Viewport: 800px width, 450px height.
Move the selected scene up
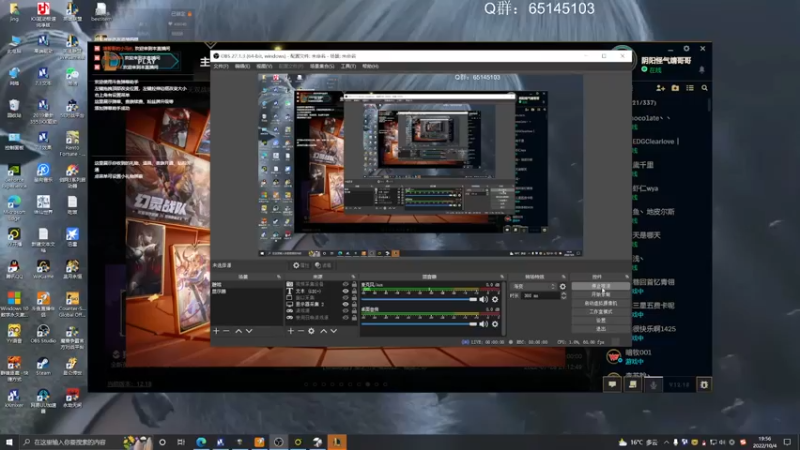[x=238, y=331]
